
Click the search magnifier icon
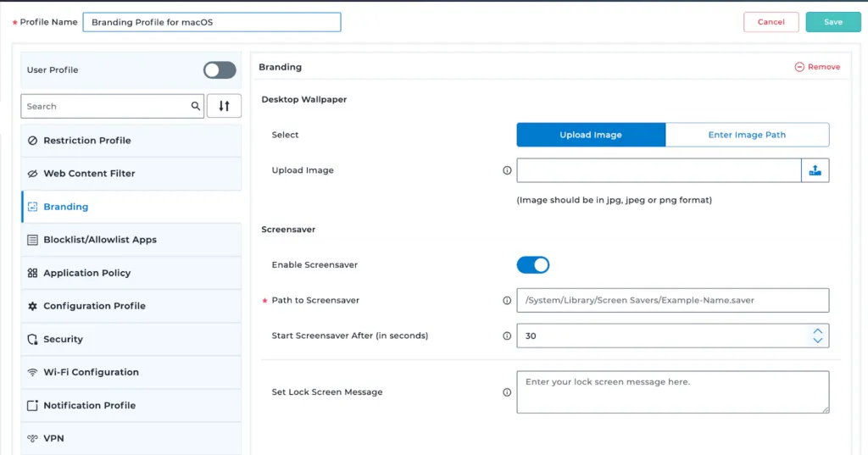click(196, 106)
